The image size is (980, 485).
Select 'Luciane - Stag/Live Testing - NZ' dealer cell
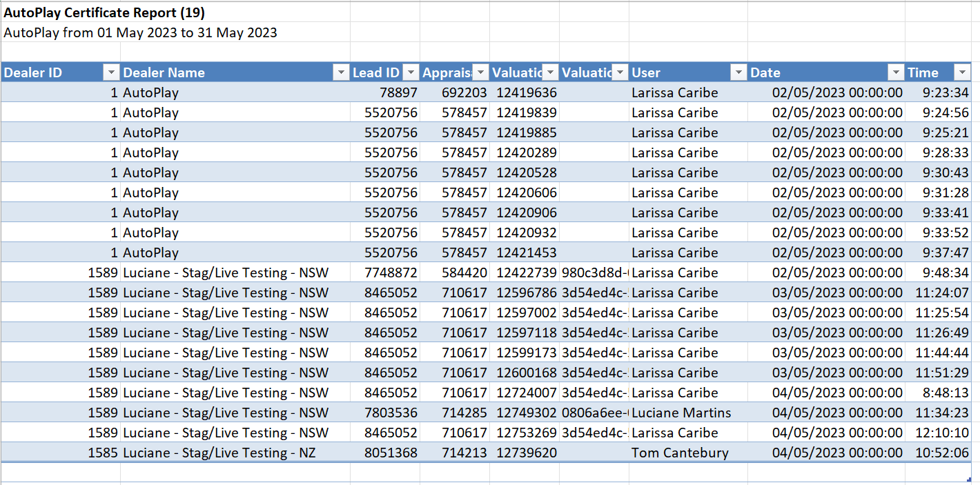coord(235,453)
